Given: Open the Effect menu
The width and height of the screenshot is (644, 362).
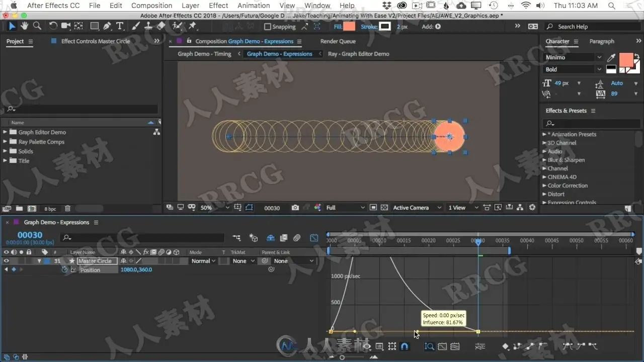Looking at the screenshot, I should 218,6.
